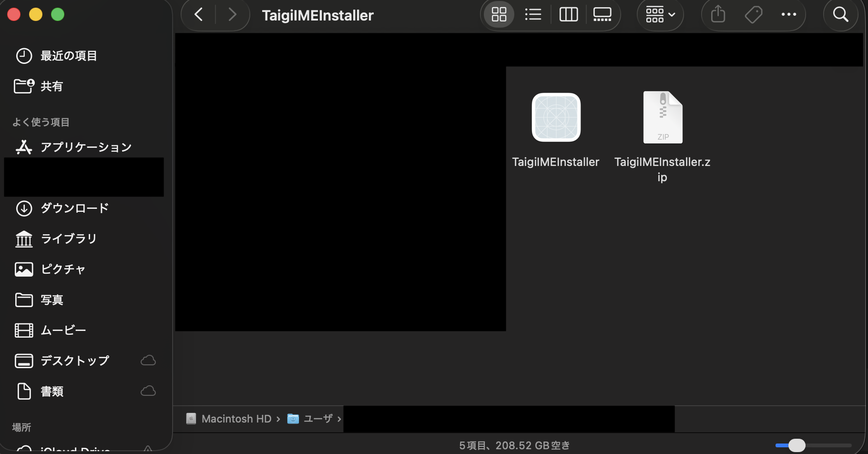The height and width of the screenshot is (454, 868).
Task: Switch to icon view in the toolbar
Action: (499, 14)
